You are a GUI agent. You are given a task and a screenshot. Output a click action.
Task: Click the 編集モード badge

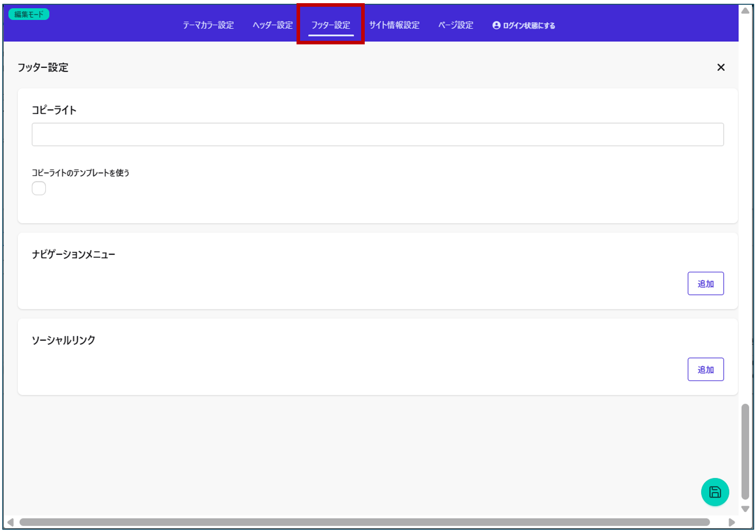(x=29, y=14)
